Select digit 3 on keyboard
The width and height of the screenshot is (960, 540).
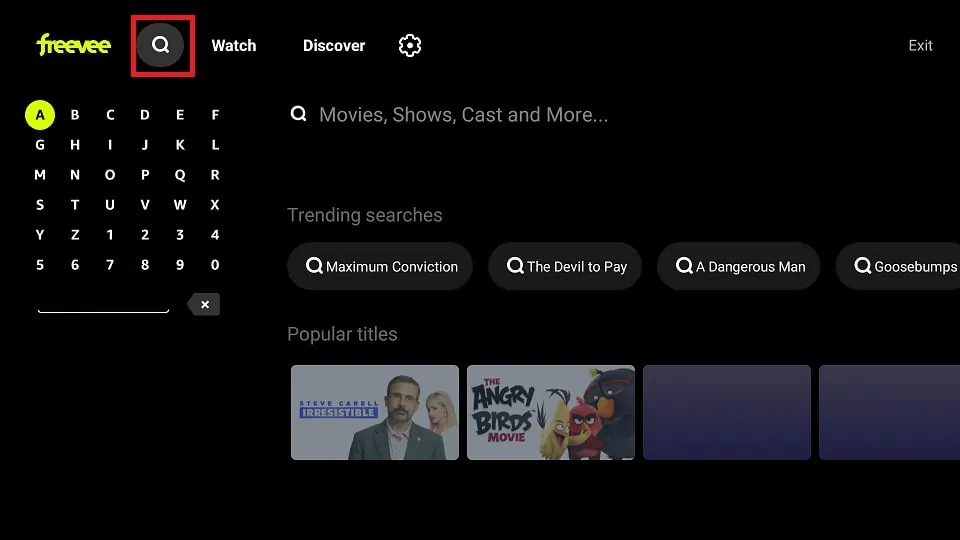click(x=180, y=234)
